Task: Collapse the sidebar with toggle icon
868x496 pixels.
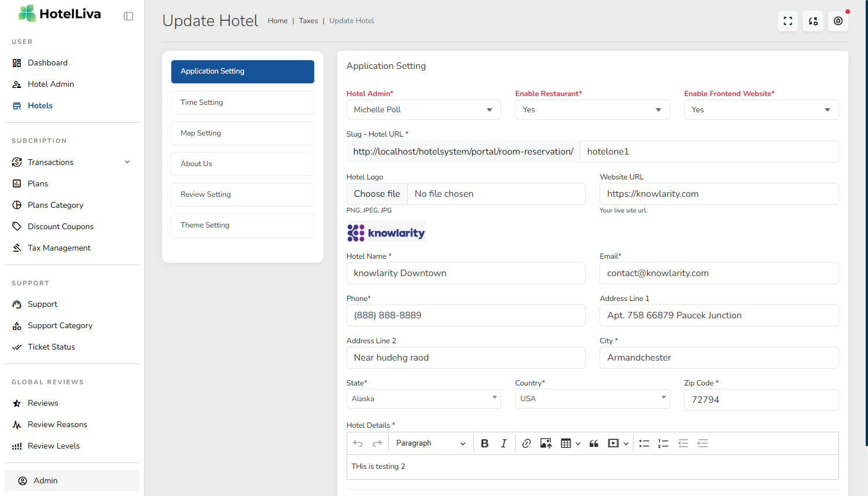Action: (x=128, y=16)
